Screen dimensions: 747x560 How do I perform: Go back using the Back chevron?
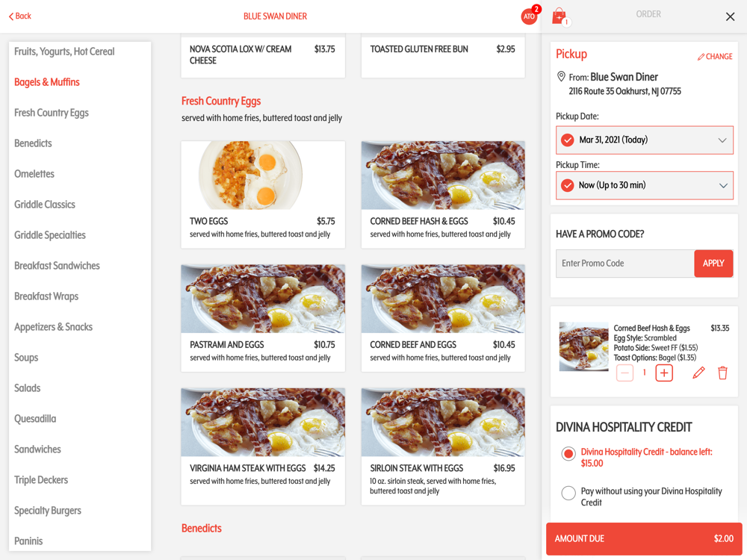click(20, 16)
